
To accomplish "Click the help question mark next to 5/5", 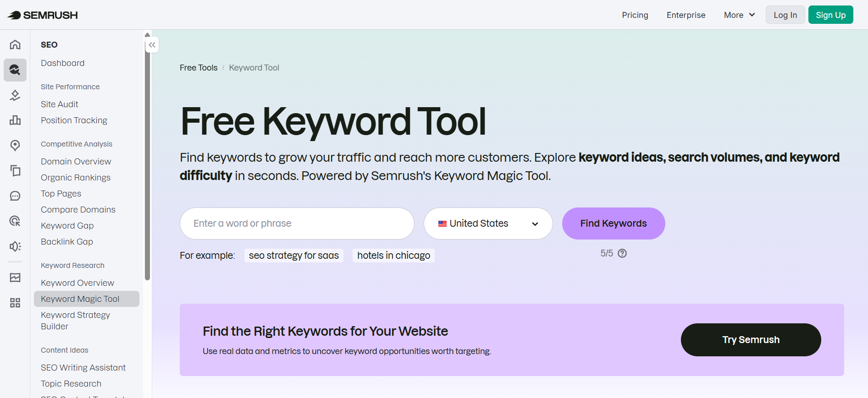I will tap(622, 253).
